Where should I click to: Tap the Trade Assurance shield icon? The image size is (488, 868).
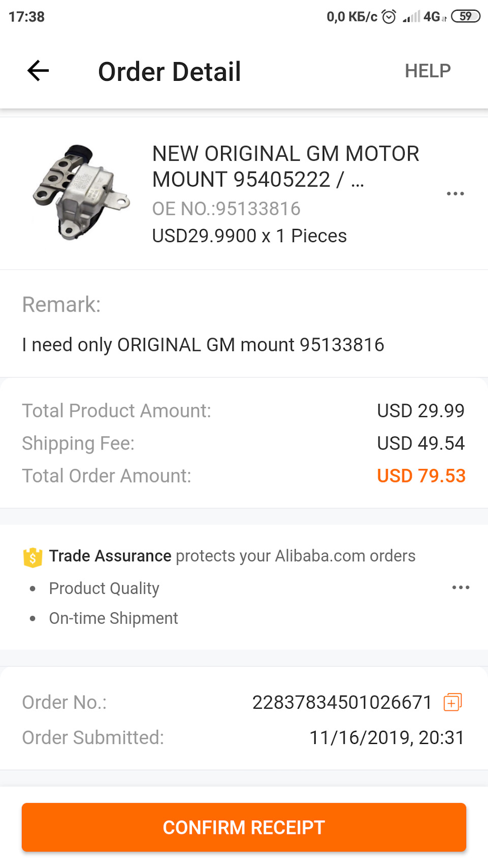coord(33,557)
